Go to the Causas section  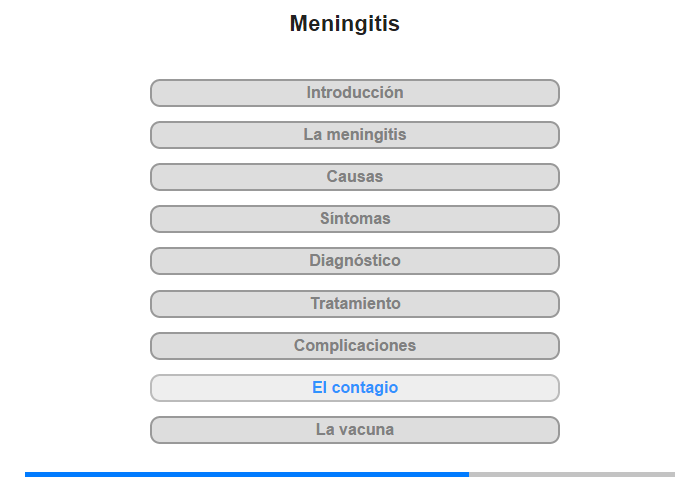click(354, 177)
